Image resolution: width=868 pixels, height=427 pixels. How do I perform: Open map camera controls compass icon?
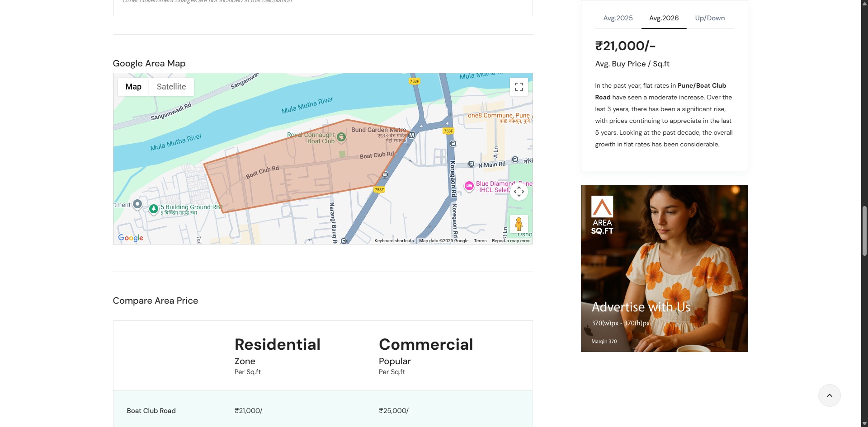(x=519, y=192)
